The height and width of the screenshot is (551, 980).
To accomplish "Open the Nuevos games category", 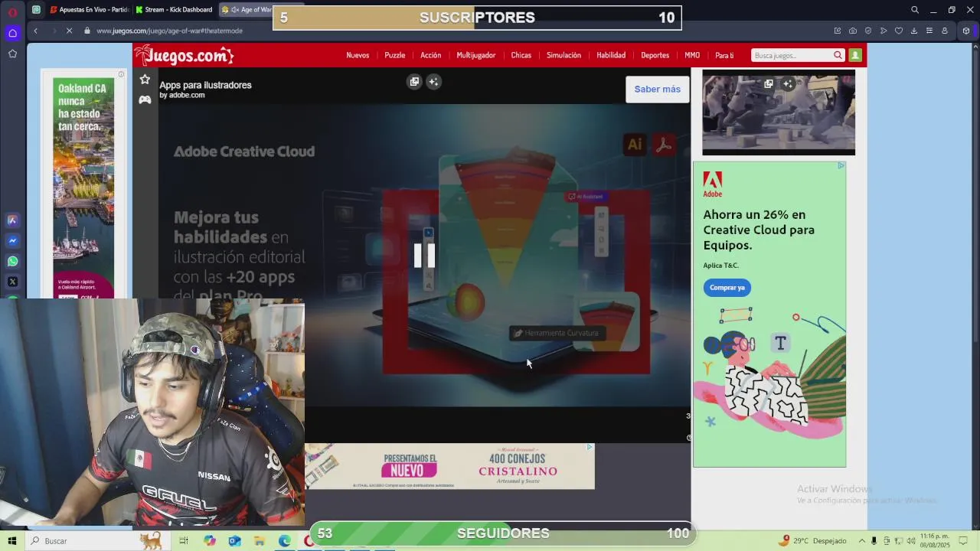I will 358,55.
